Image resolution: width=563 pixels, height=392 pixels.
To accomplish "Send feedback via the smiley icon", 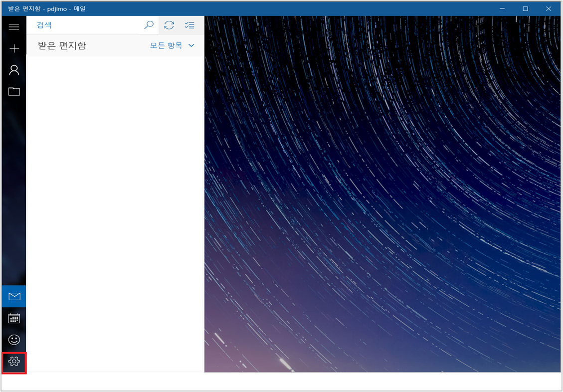I will (14, 340).
